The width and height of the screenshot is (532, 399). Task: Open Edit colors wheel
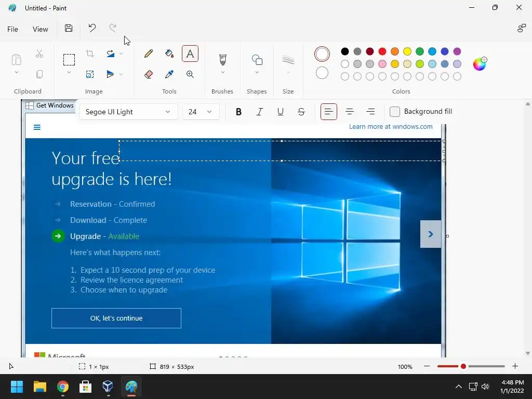(x=480, y=64)
